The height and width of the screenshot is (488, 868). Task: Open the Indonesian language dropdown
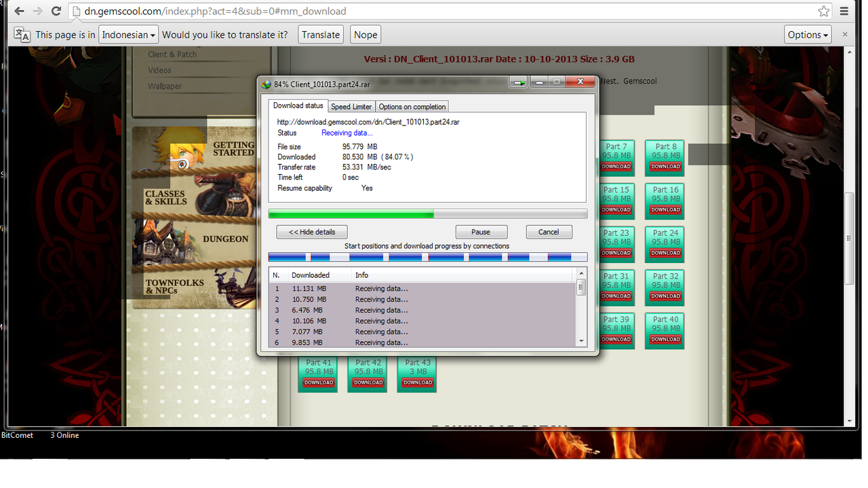click(128, 35)
